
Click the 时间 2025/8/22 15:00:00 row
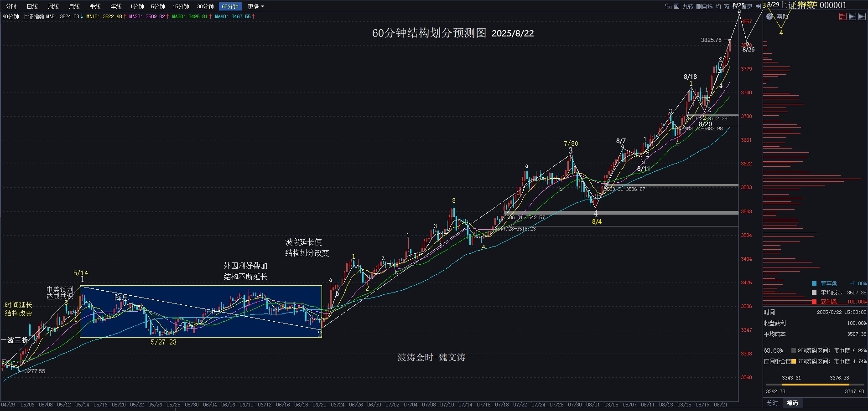[x=815, y=312]
